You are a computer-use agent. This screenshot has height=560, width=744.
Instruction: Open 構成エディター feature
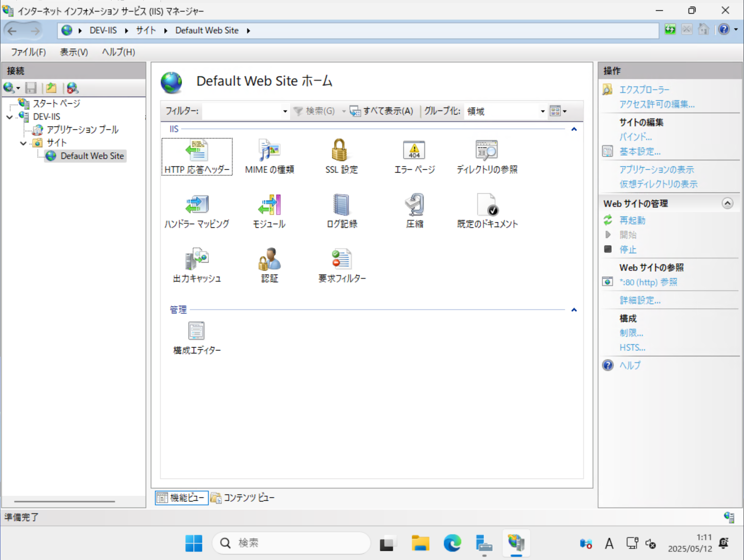[x=197, y=338]
